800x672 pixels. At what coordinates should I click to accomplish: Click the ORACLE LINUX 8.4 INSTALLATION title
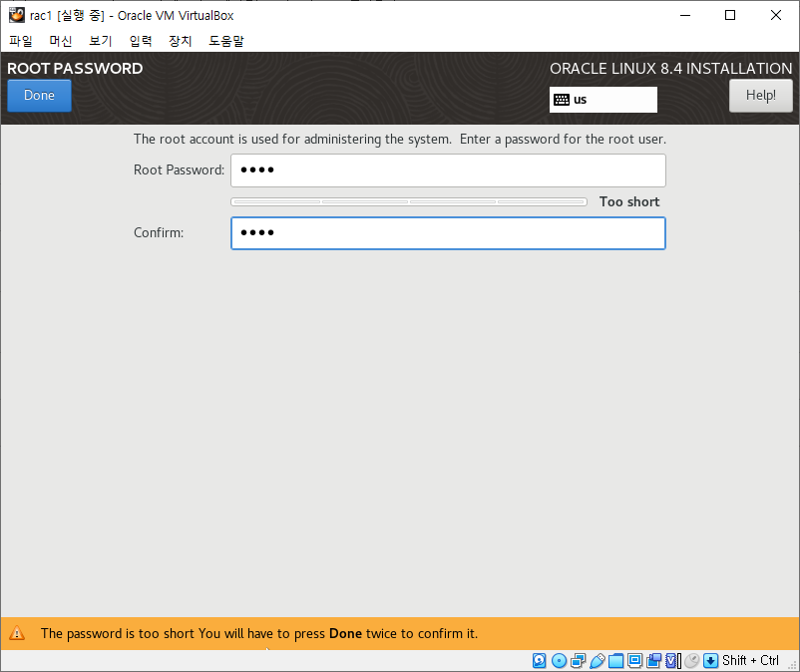(671, 69)
